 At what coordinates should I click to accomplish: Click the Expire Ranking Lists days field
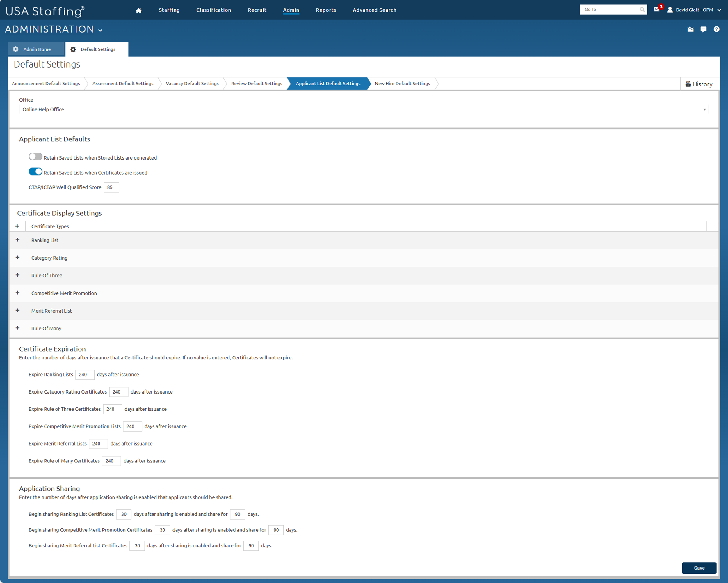coord(85,375)
